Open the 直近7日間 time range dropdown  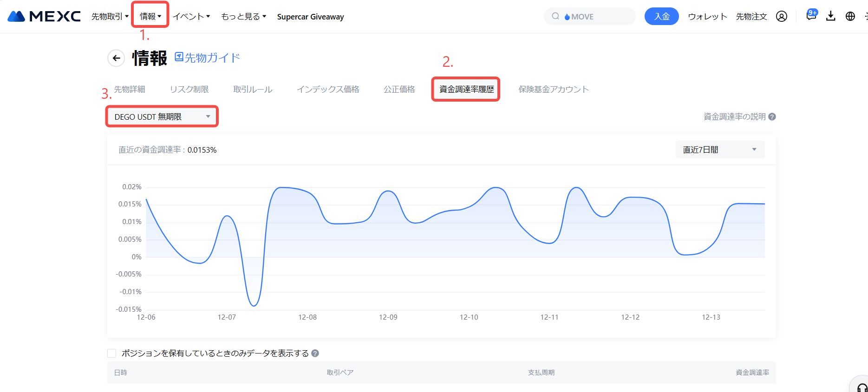(719, 149)
